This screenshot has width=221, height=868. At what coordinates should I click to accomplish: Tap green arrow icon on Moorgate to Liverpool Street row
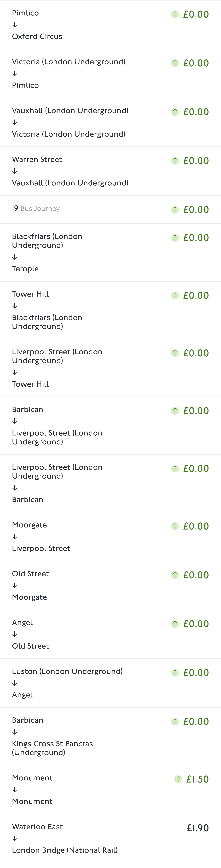[x=175, y=526]
